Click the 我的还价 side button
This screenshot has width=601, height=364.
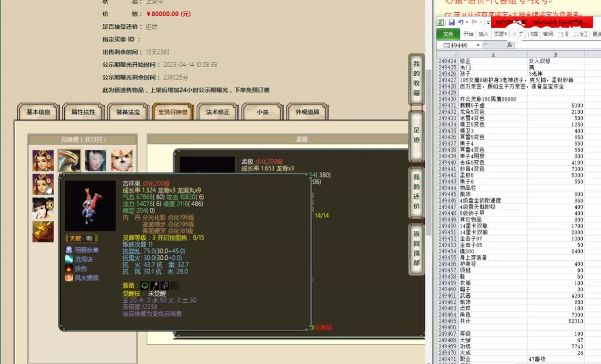click(416, 192)
